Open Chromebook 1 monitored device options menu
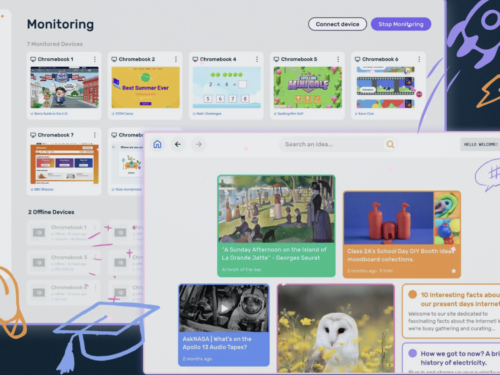Screen dimensions: 500x375 point(95,59)
